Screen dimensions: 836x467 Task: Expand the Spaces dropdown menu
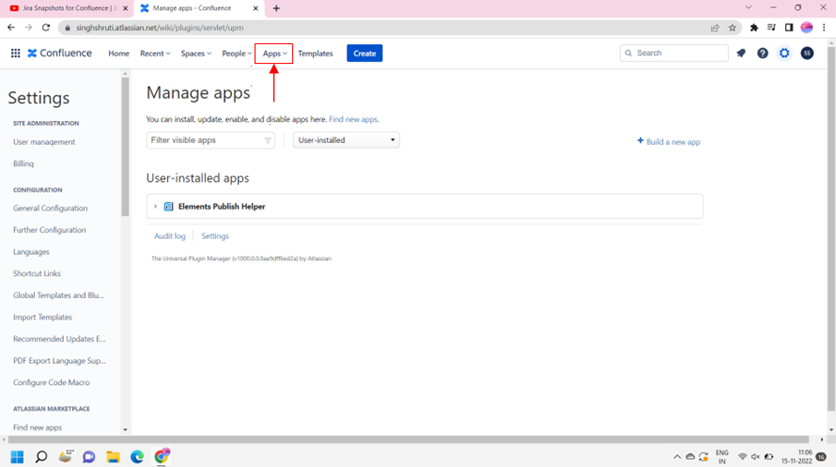coord(196,53)
